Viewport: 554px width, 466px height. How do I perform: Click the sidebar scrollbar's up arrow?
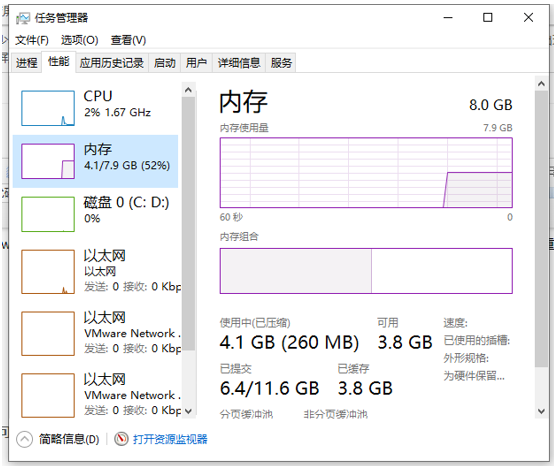(188, 90)
